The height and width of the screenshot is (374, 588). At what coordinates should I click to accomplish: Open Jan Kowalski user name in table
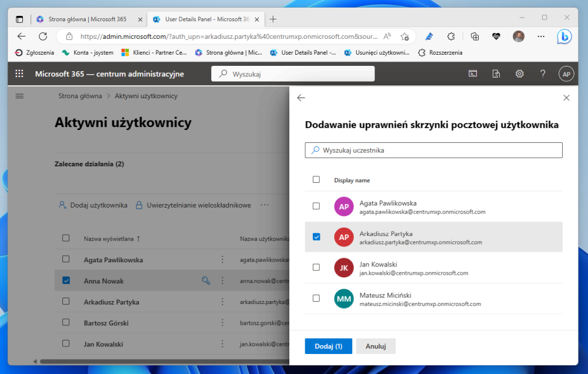tap(103, 344)
